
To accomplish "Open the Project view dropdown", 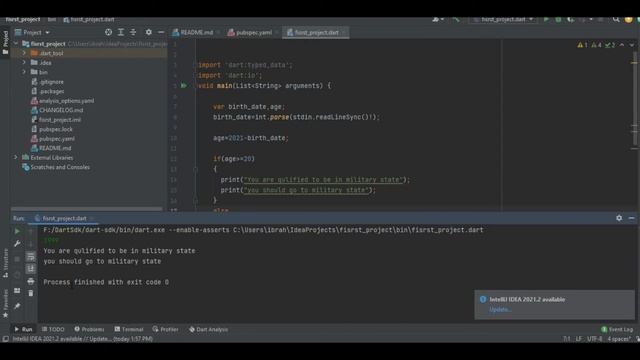I will 33,32.
